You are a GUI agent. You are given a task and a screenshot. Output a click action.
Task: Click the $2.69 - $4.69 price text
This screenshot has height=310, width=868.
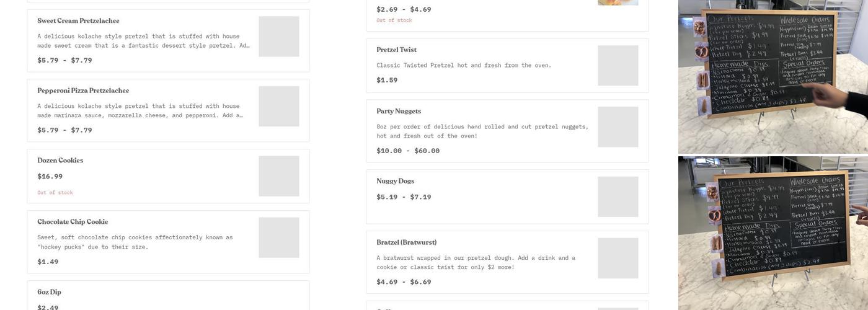pos(404,9)
